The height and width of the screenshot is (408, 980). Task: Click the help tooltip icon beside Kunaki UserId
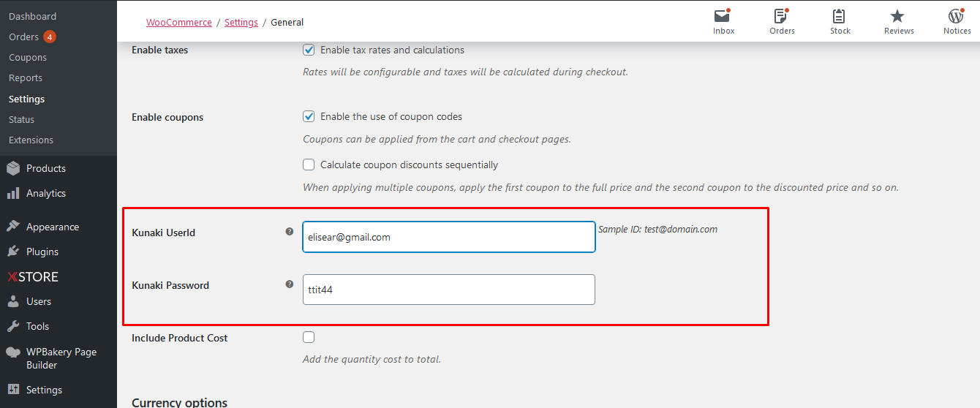(x=290, y=232)
